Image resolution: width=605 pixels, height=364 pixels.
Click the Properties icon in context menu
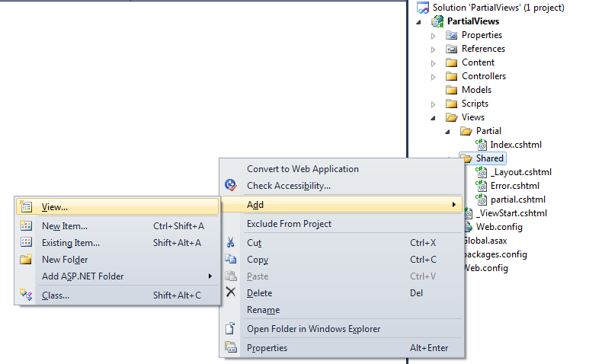pyautogui.click(x=231, y=347)
